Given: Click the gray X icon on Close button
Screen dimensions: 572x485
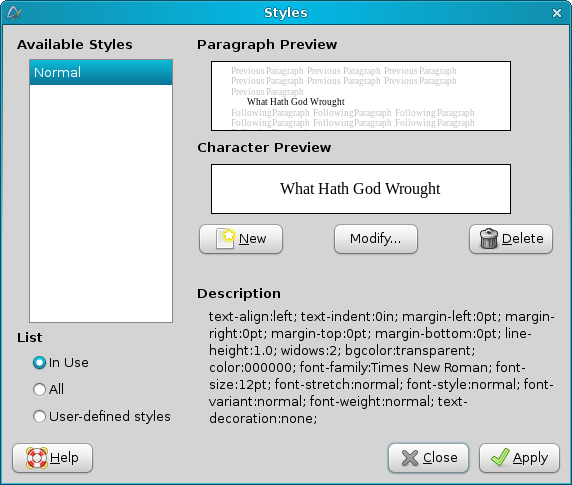Looking at the screenshot, I should (410, 458).
